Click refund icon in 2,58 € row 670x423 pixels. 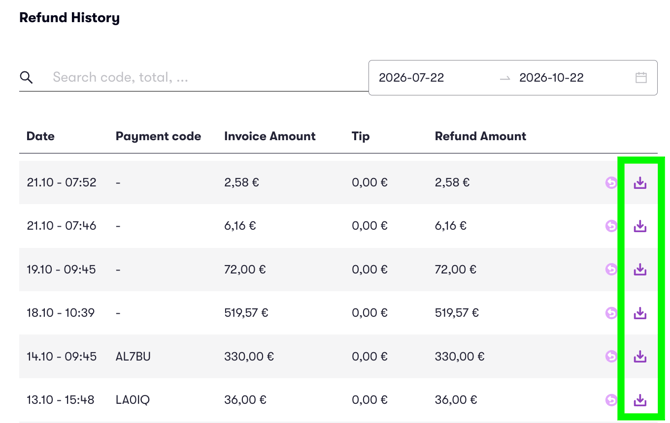611,183
